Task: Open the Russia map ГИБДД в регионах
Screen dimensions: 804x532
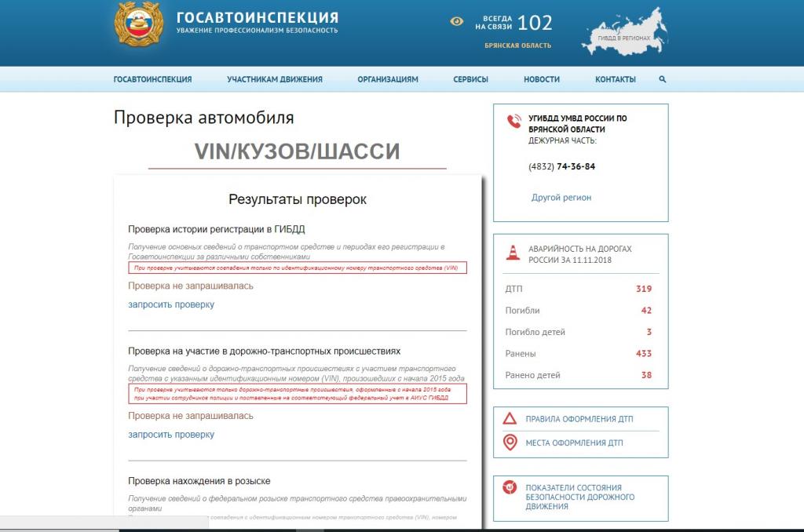Action: (x=624, y=31)
